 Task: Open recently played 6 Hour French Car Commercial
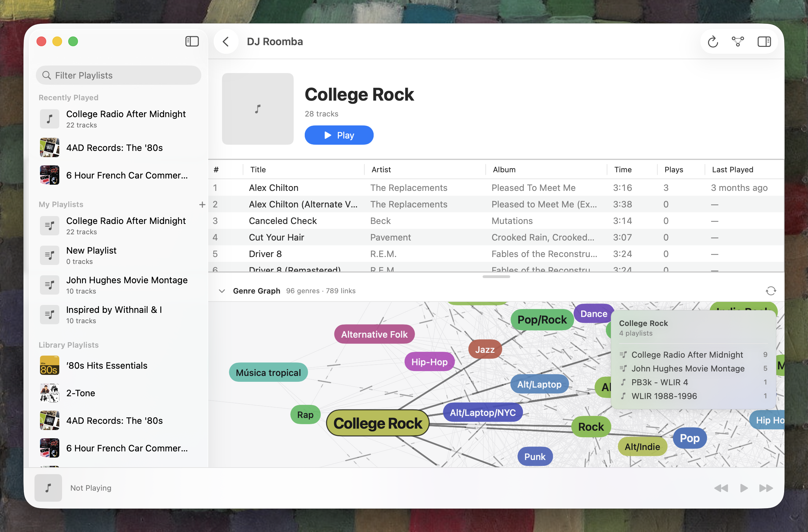(119, 175)
